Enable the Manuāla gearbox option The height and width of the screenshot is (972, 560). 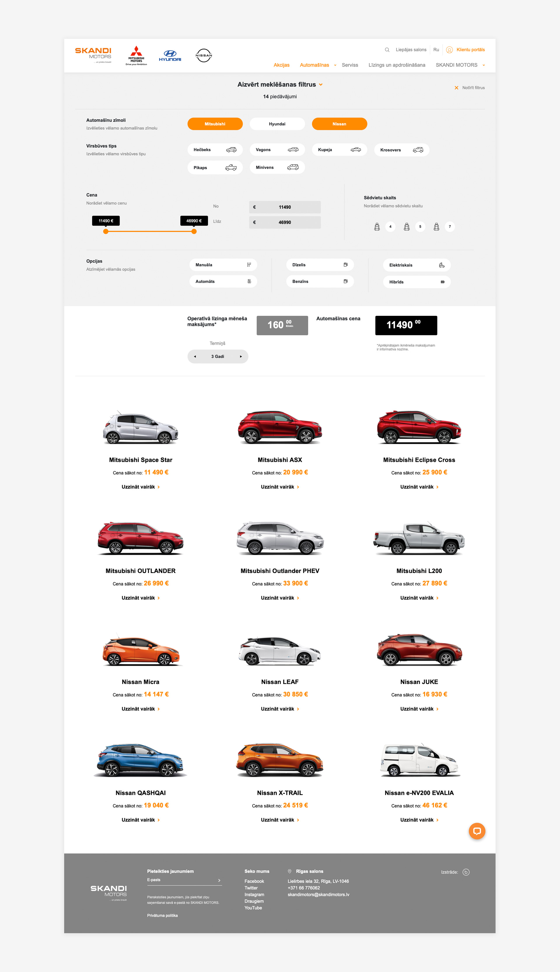[x=223, y=265]
